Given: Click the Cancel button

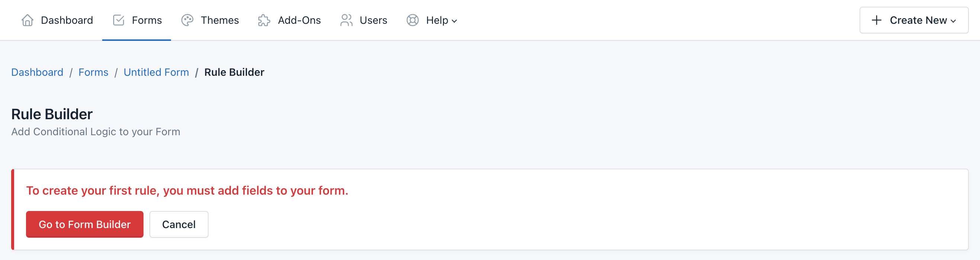Looking at the screenshot, I should click(x=179, y=224).
